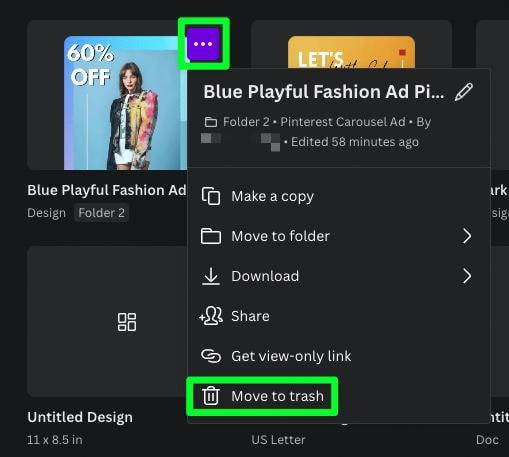Choose the Share menu option
Viewport: 509px width, 457px height.
tap(339, 316)
